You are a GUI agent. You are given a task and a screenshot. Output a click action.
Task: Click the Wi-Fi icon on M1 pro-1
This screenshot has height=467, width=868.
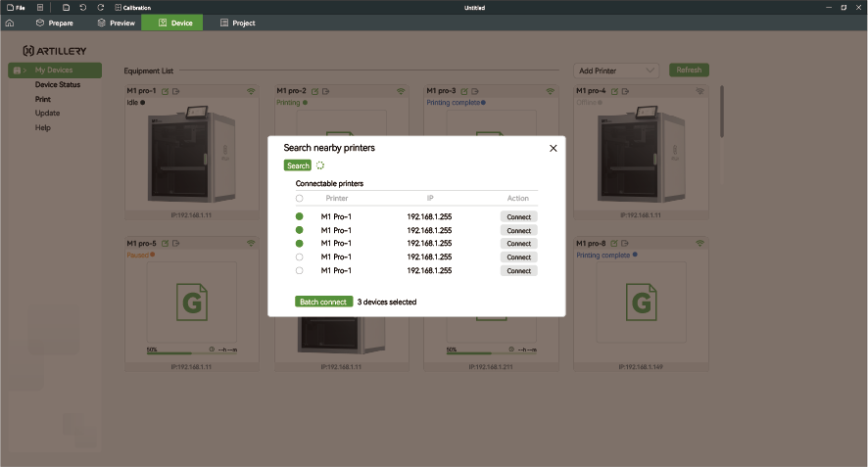251,91
